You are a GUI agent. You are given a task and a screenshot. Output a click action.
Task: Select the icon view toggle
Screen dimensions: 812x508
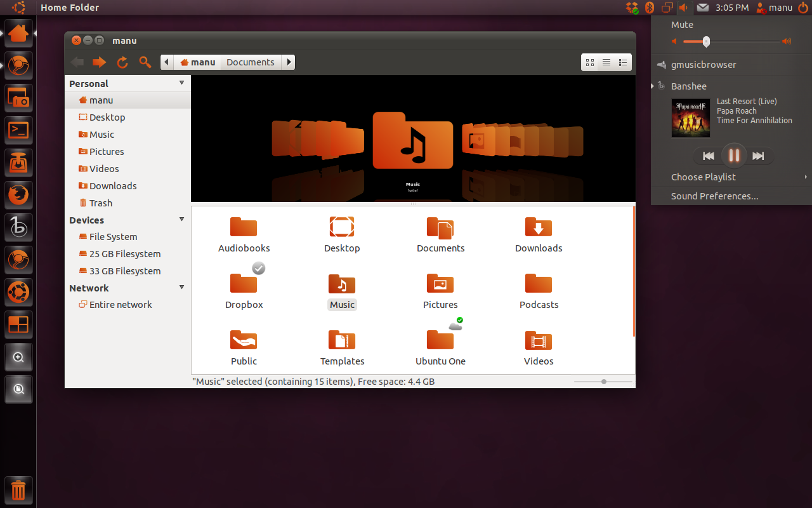point(589,62)
